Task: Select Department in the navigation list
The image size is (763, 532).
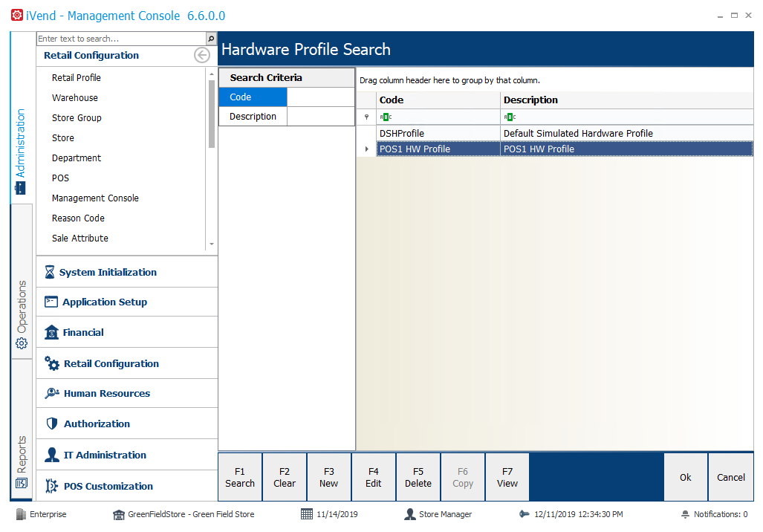Action: coord(77,158)
